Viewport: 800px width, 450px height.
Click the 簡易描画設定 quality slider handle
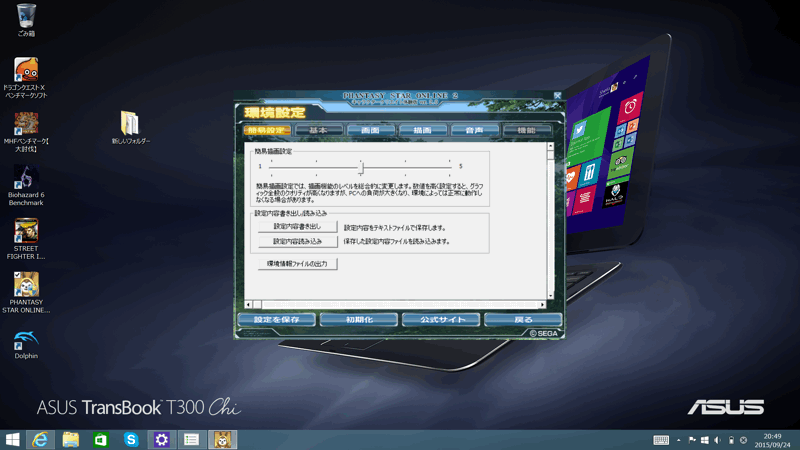(362, 167)
